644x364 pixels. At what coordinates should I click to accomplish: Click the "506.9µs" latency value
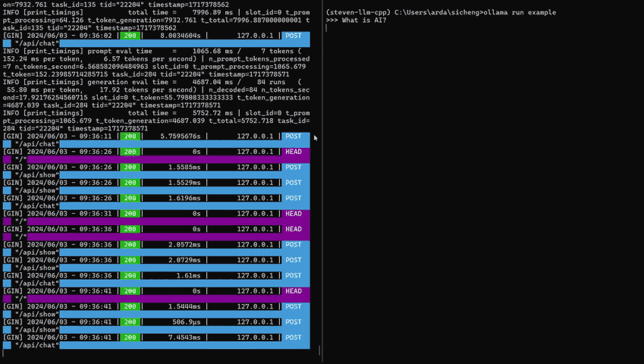click(x=187, y=322)
